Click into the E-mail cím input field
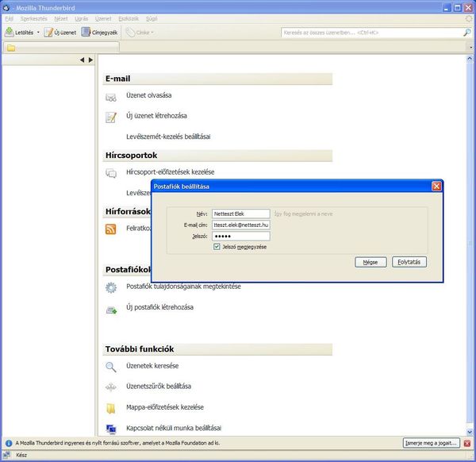Image resolution: width=476 pixels, height=462 pixels. click(x=236, y=225)
